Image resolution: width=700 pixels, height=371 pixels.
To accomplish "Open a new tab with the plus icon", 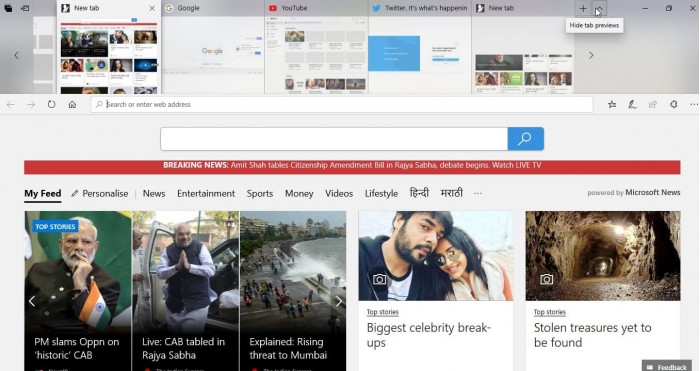I will 583,8.
